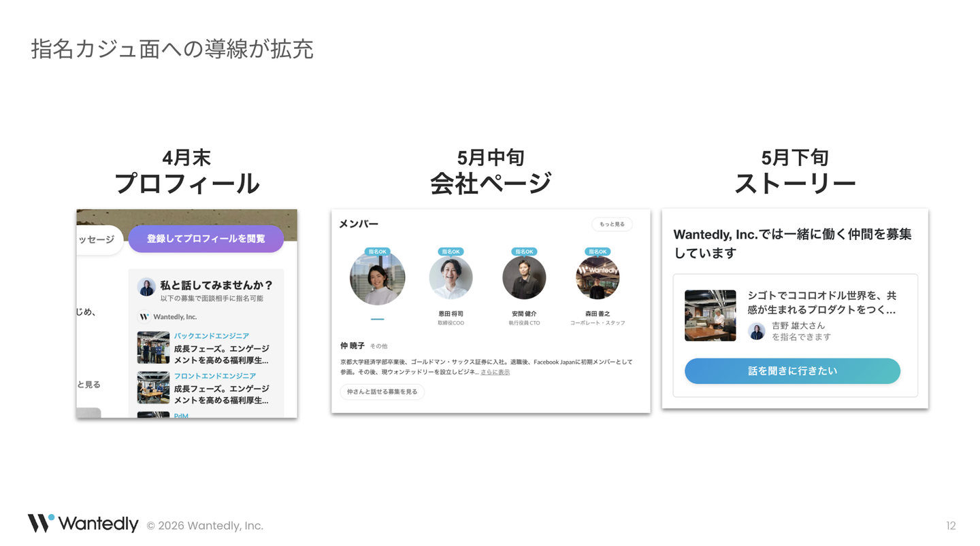Click the 執行役員 CTO role label
980x546 pixels.
pos(524,323)
